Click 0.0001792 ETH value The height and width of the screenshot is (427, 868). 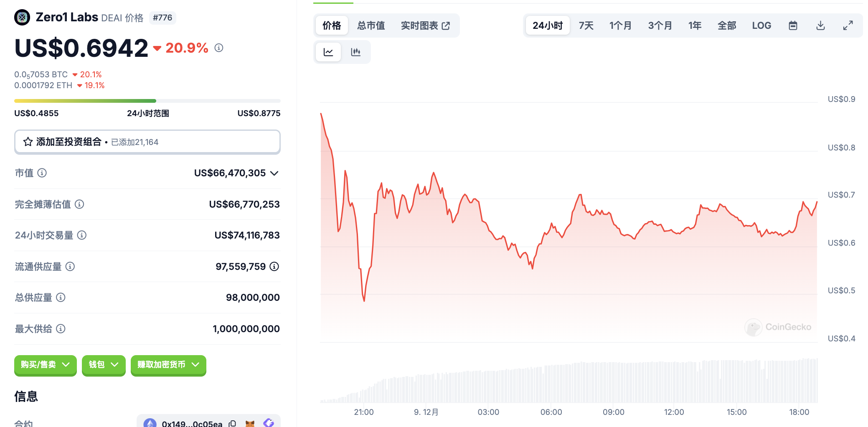click(x=43, y=85)
